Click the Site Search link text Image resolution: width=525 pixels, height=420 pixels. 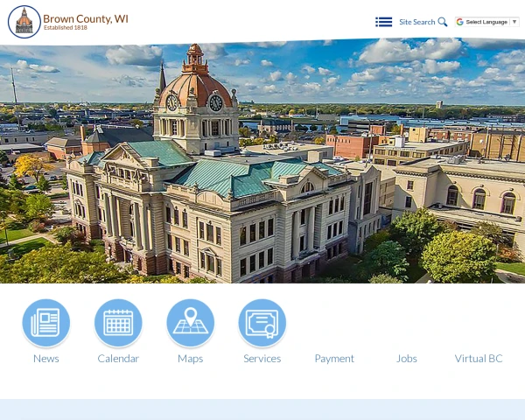(416, 22)
